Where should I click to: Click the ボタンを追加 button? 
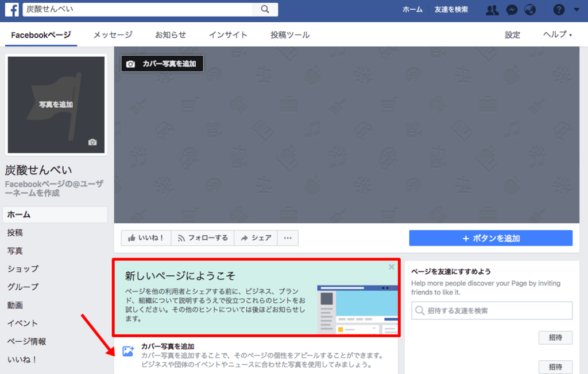tap(490, 238)
